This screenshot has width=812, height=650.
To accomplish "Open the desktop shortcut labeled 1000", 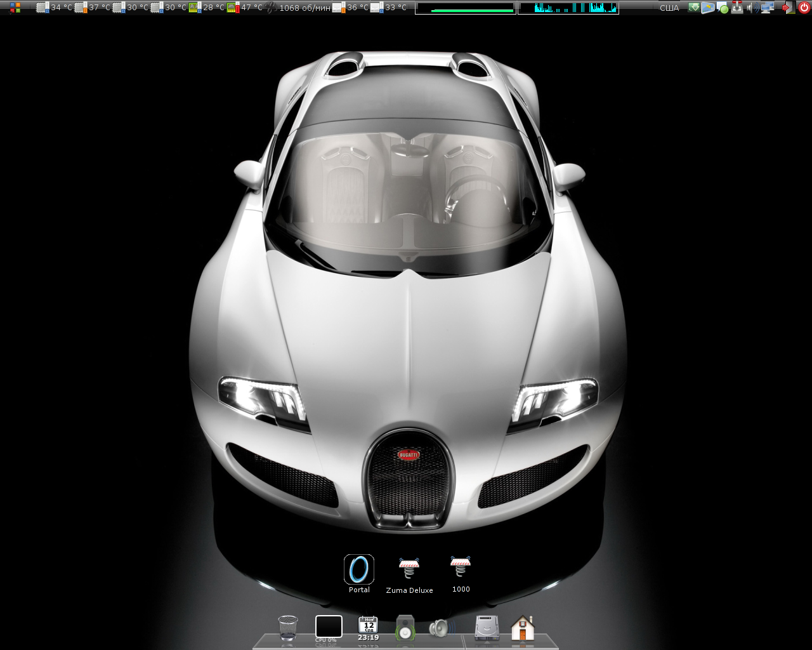I will pos(461,573).
